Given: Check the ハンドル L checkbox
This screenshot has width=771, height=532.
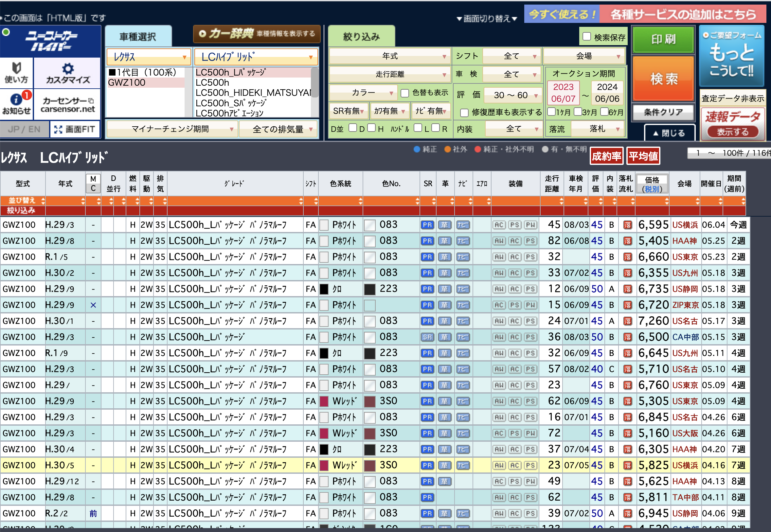Looking at the screenshot, I should [x=418, y=128].
